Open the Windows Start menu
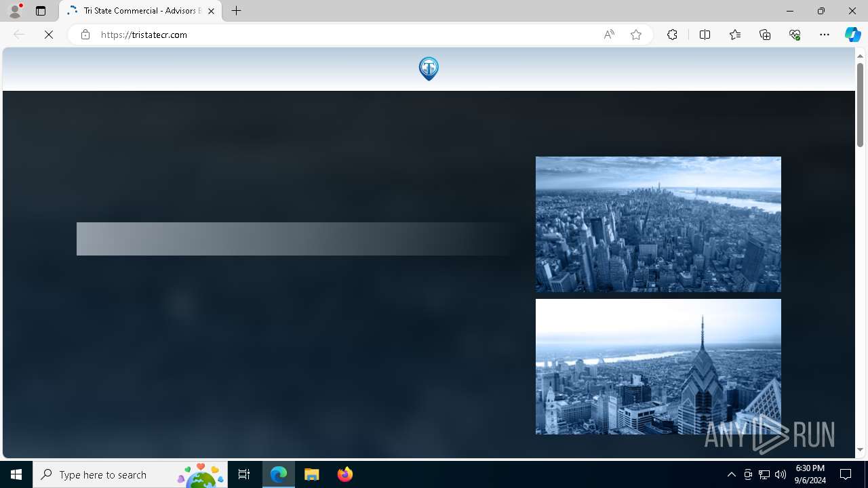This screenshot has height=488, width=868. pyautogui.click(x=16, y=474)
